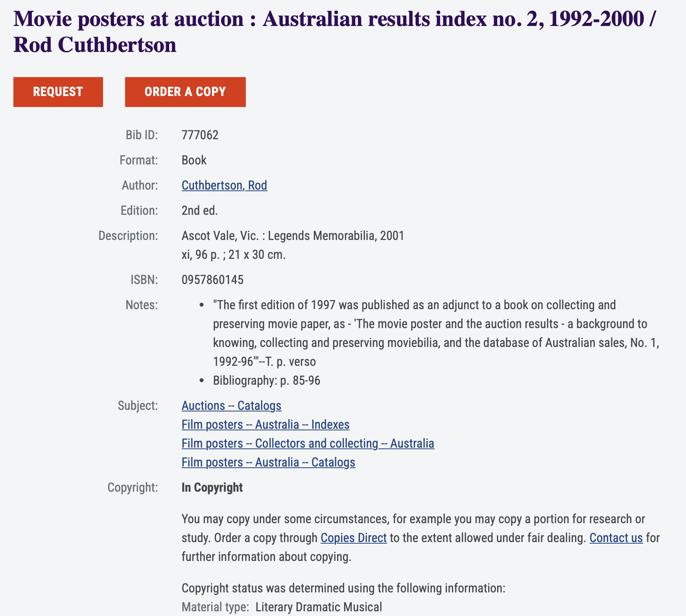
Task: Click the "Subject:" field label
Action: pos(138,406)
